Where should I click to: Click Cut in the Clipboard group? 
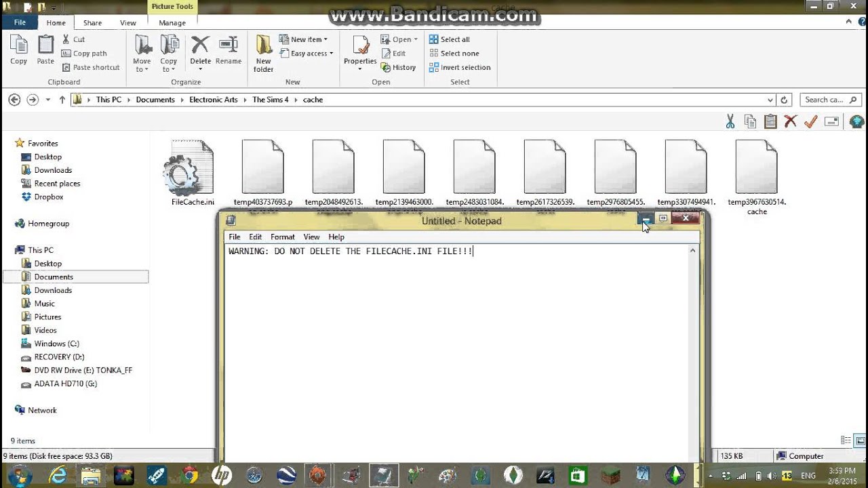click(73, 39)
